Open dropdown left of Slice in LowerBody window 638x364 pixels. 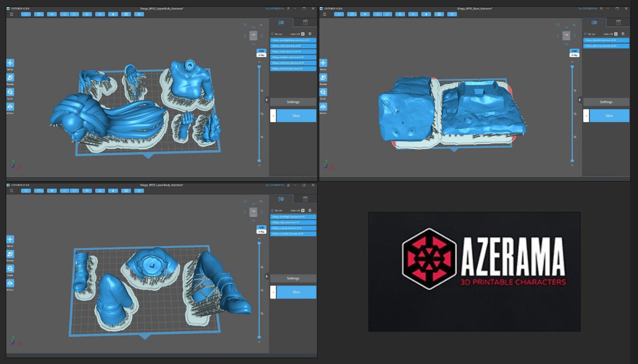[273, 292]
